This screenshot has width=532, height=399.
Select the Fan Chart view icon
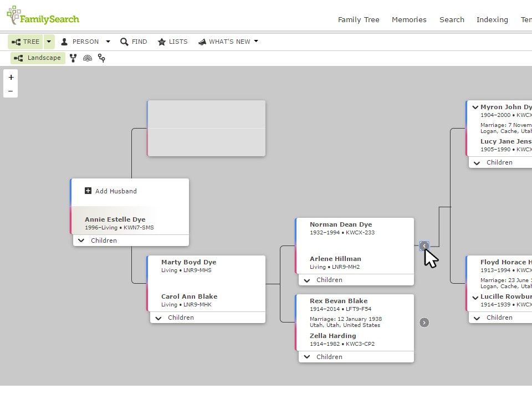point(88,58)
